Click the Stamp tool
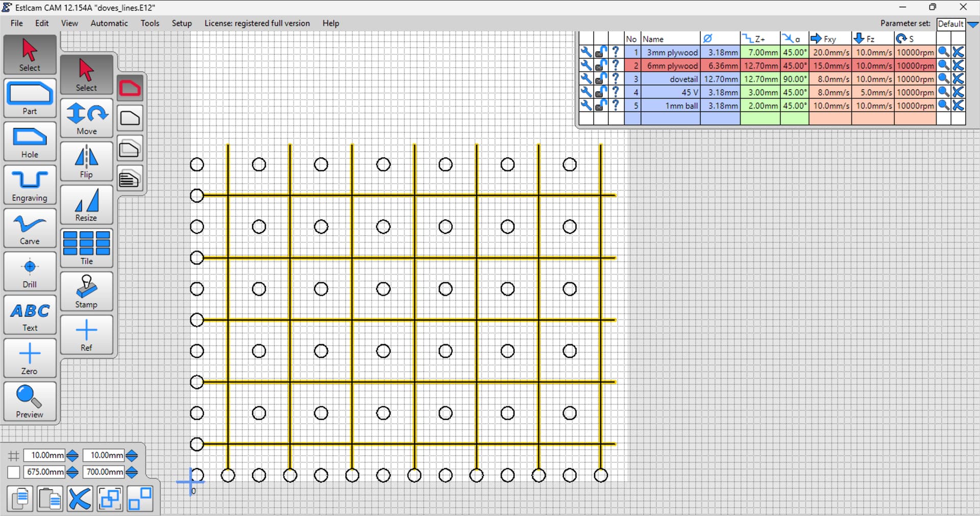The width and height of the screenshot is (980, 516). [86, 291]
